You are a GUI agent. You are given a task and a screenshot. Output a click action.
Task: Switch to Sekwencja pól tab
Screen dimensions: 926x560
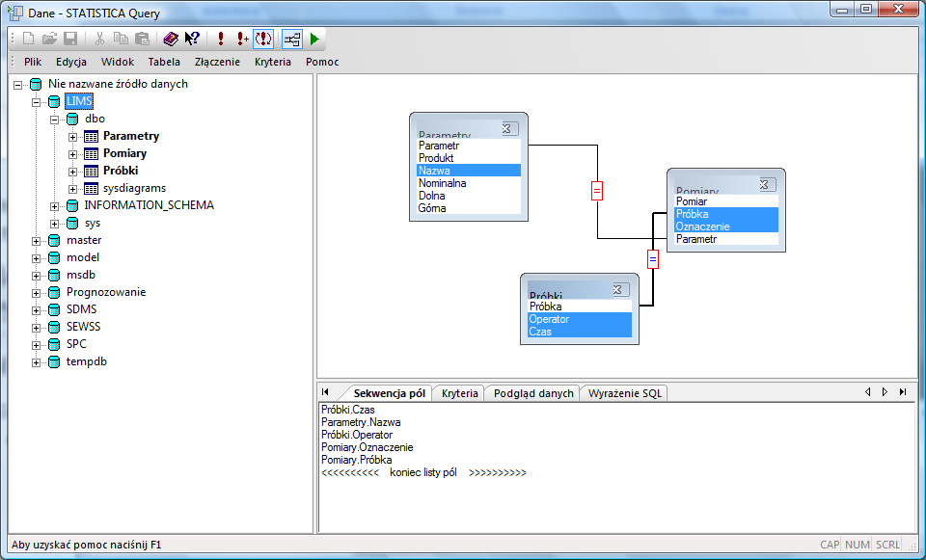[x=389, y=393]
